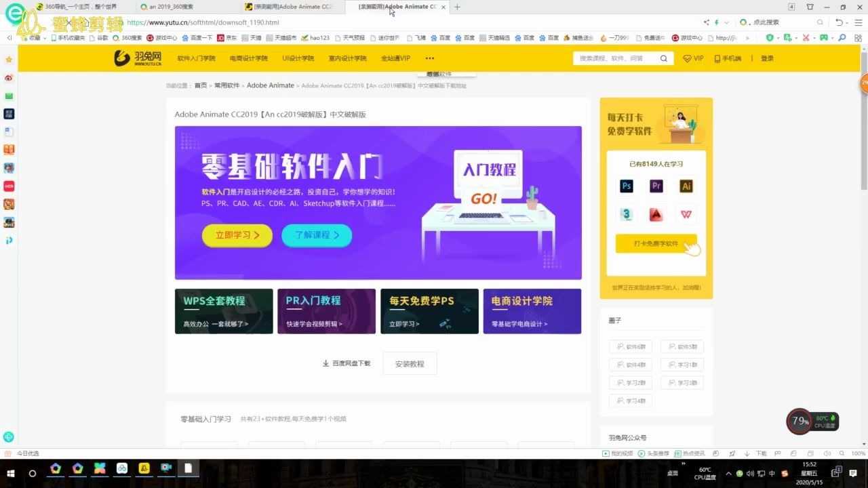
Task: Open 全站通VIP nav menu item
Action: coord(395,59)
